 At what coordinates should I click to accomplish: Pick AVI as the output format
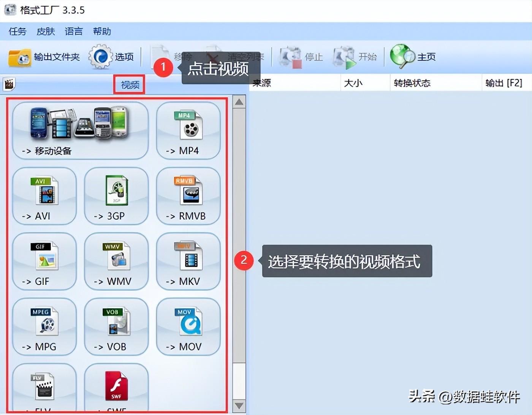pyautogui.click(x=44, y=196)
